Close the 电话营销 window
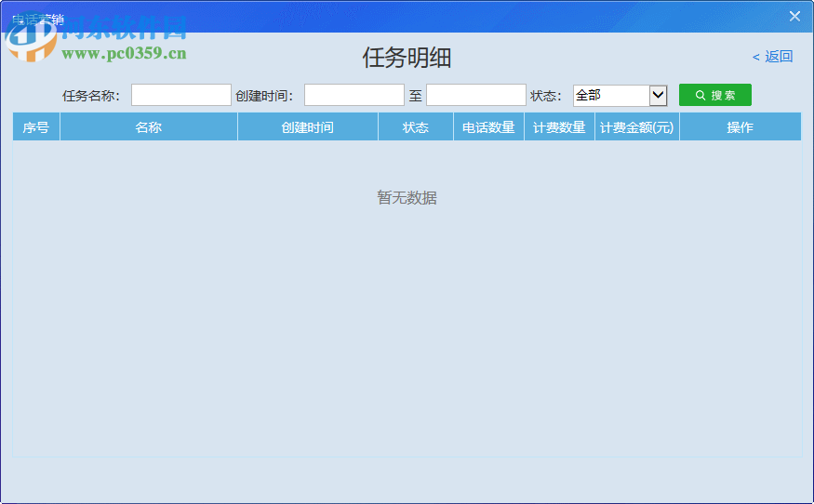Image resolution: width=814 pixels, height=504 pixels. tap(794, 16)
